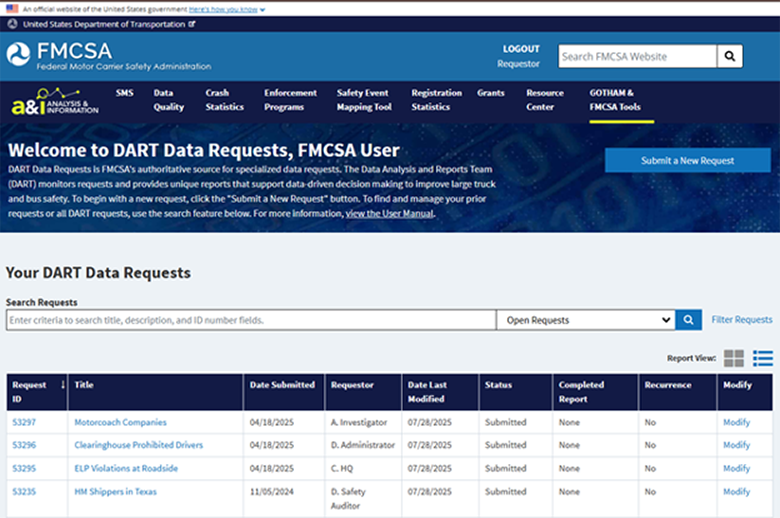Open Resource Center menu
Viewport: 780px width, 518px height.
545,100
